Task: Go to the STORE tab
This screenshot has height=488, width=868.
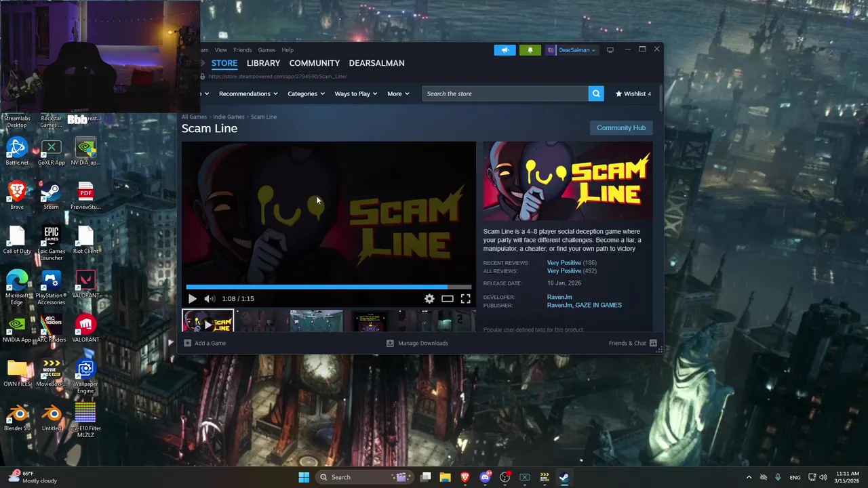Action: tap(224, 63)
